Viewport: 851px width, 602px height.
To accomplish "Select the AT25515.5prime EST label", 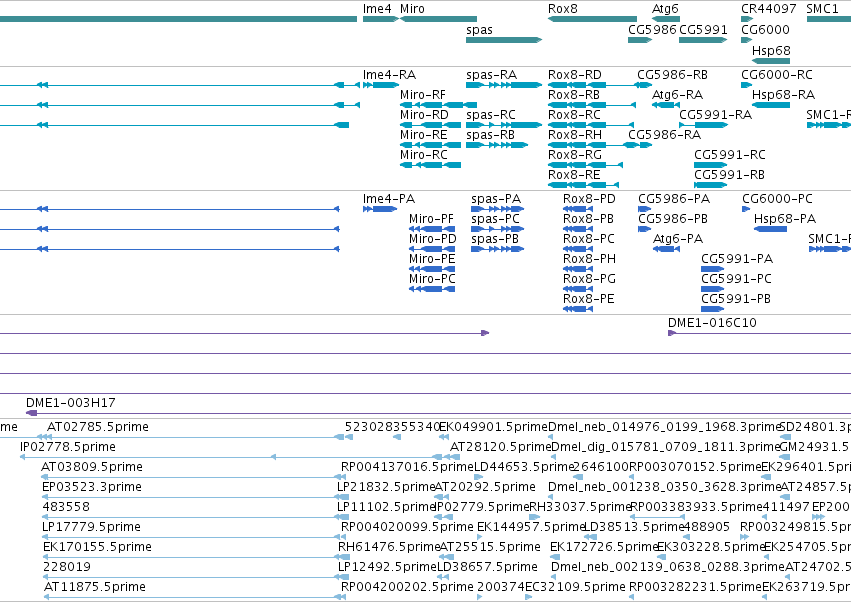I will 490,547.
